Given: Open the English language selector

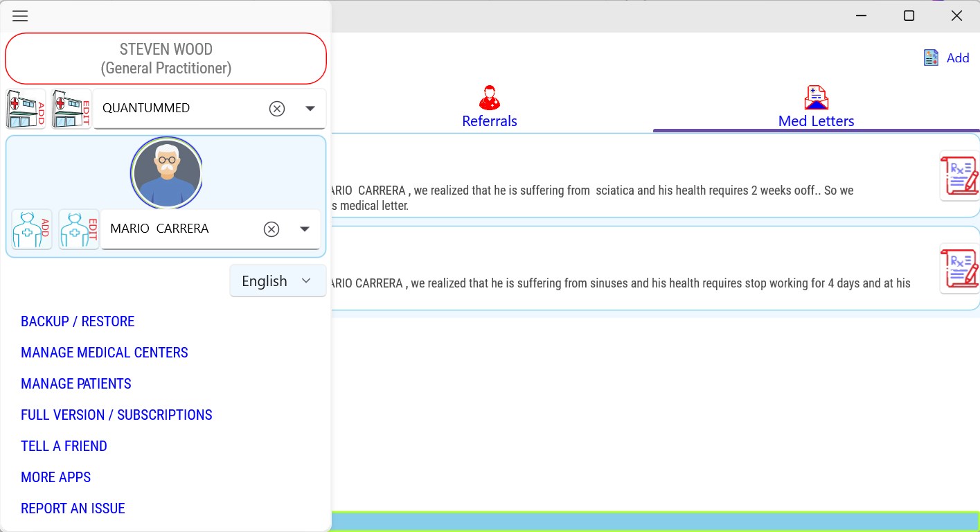Looking at the screenshot, I should (x=277, y=281).
